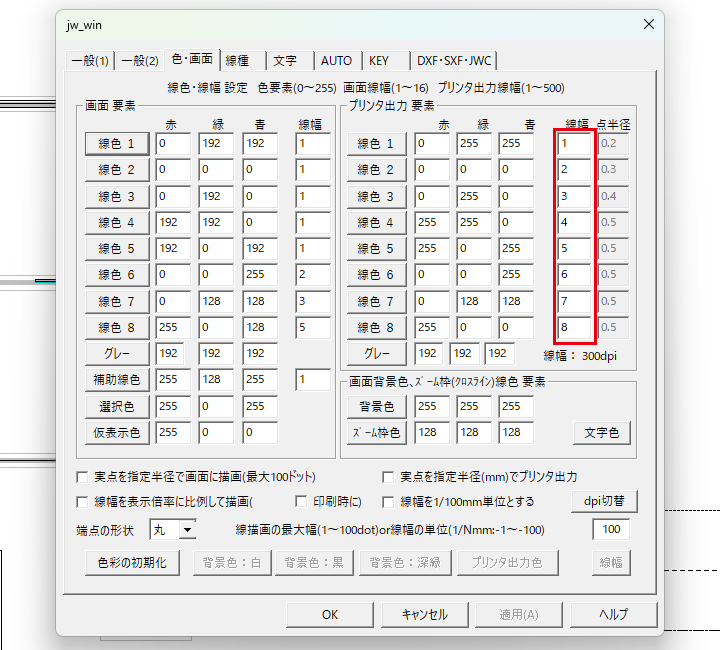Switch to the 一般(2) tab
Image resolution: width=720 pixels, height=650 pixels.
coord(140,61)
